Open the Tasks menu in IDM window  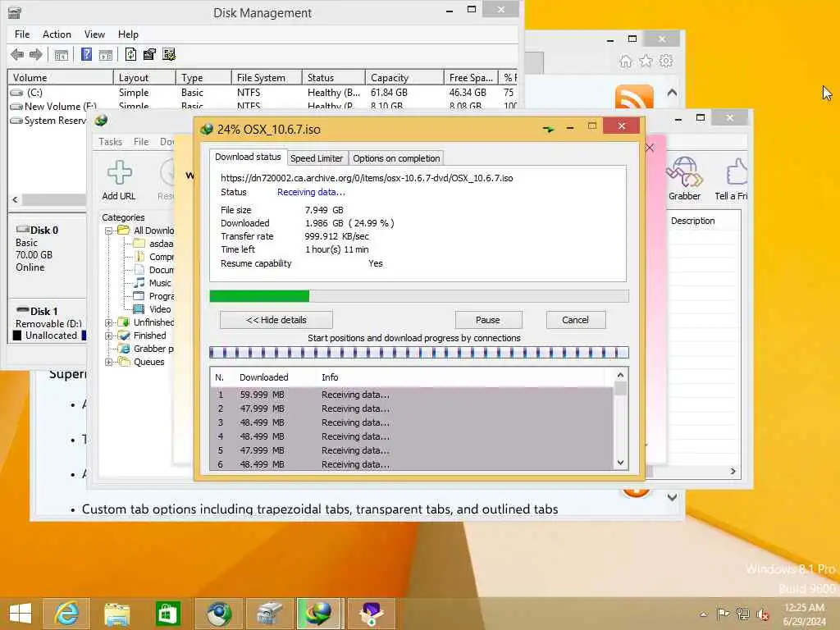[111, 141]
